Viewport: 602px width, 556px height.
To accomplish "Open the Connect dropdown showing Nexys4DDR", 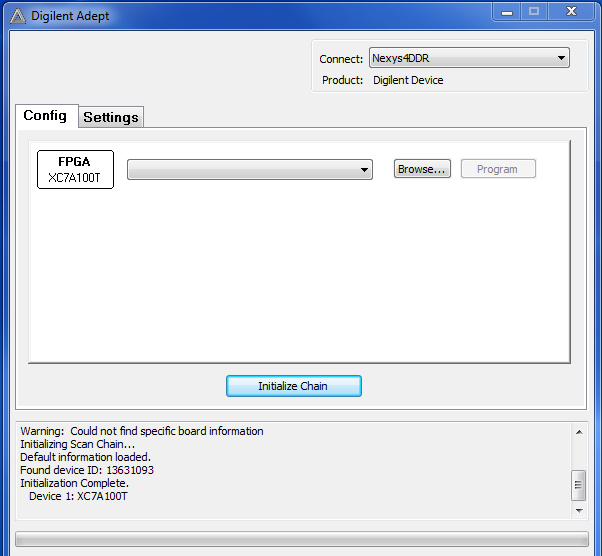I will [x=469, y=58].
